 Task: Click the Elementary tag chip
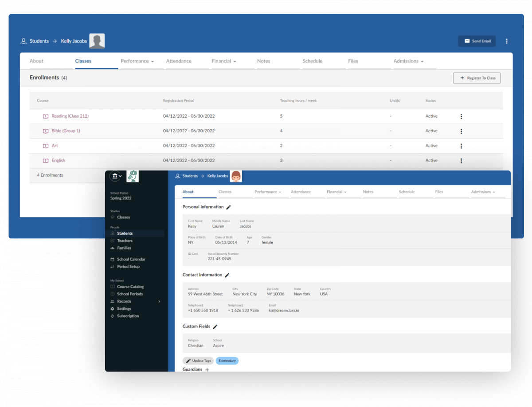click(227, 361)
